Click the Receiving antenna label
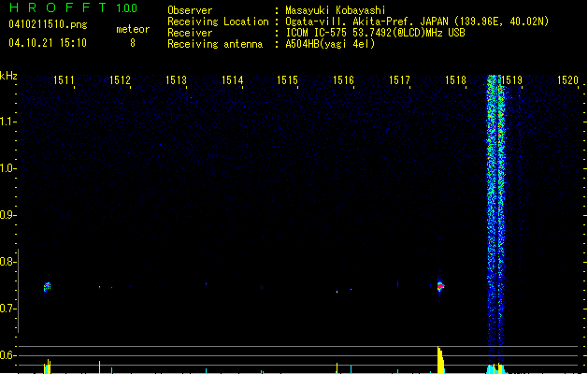Viewport: 588px width, 374px height. (215, 44)
